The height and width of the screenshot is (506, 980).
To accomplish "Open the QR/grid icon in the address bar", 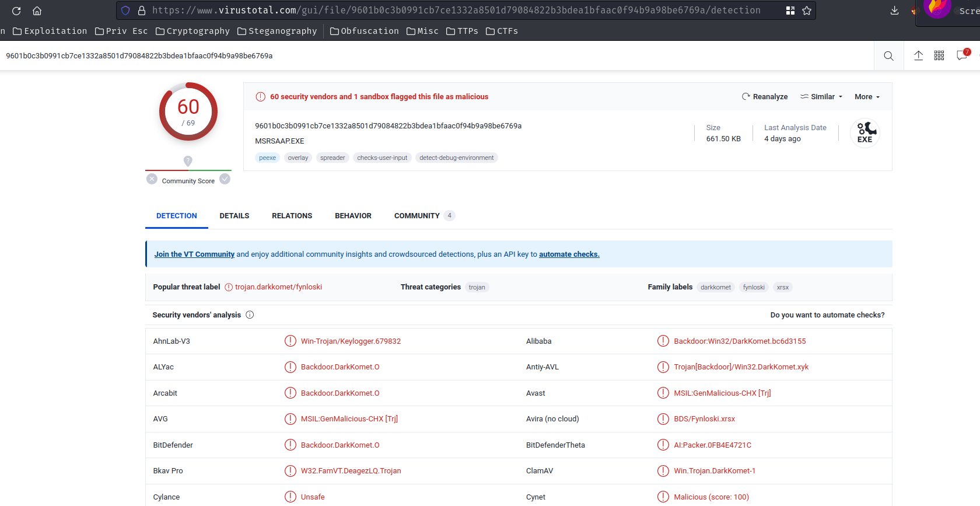I will (x=790, y=11).
